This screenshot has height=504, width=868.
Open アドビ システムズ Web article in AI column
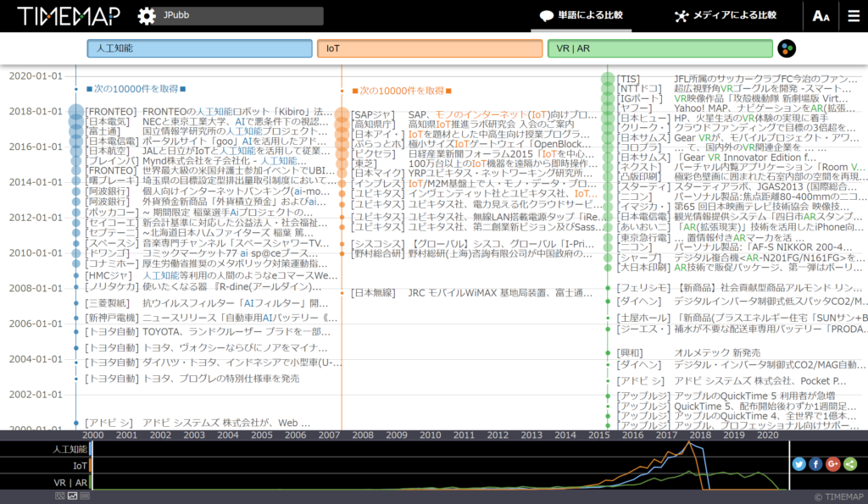197,424
